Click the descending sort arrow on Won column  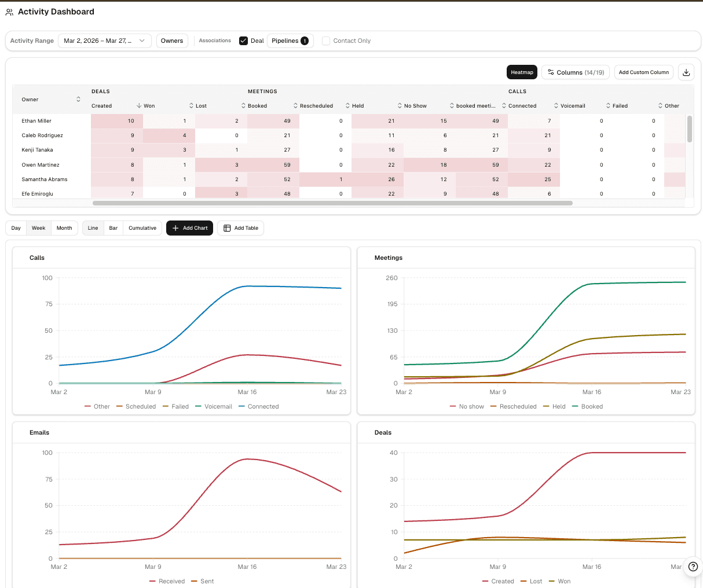[139, 106]
